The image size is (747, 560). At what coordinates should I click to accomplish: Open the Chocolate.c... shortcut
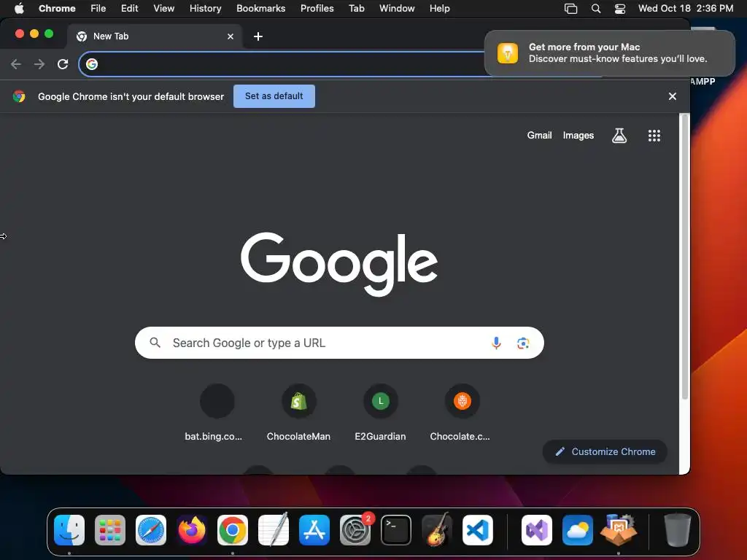pos(462,413)
